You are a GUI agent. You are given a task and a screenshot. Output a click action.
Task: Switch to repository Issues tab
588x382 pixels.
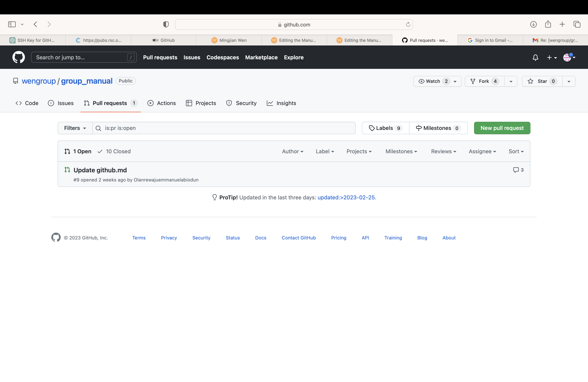(61, 103)
